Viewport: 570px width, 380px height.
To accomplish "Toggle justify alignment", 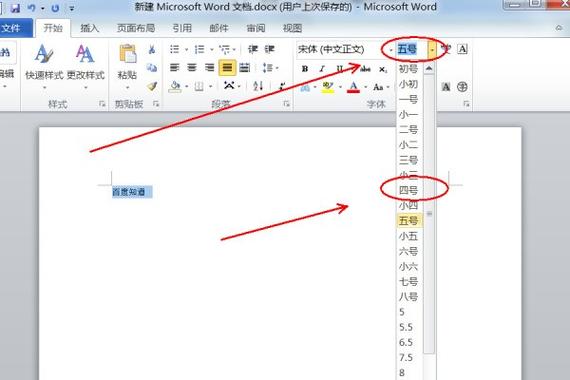I will [227, 68].
